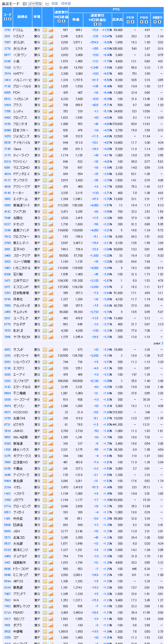Open stock code 3793 link

[7, 30]
